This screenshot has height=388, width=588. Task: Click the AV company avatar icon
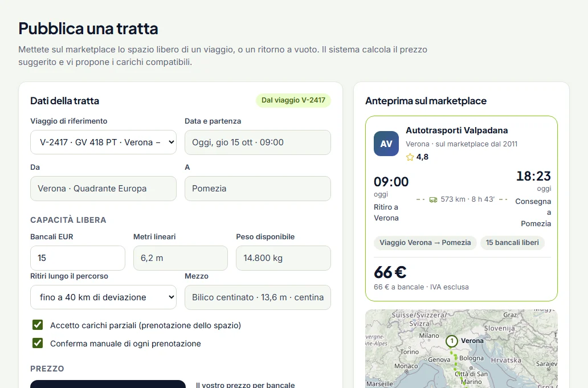386,143
